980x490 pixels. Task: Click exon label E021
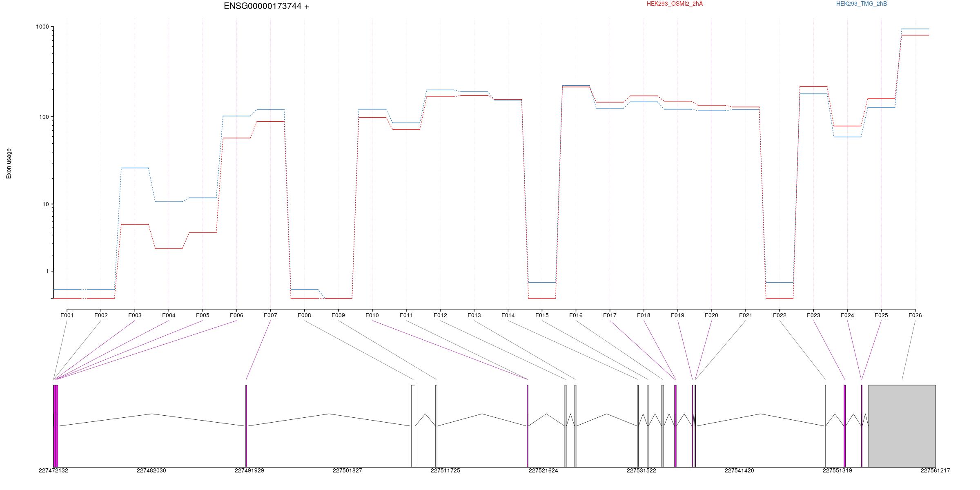(746, 315)
